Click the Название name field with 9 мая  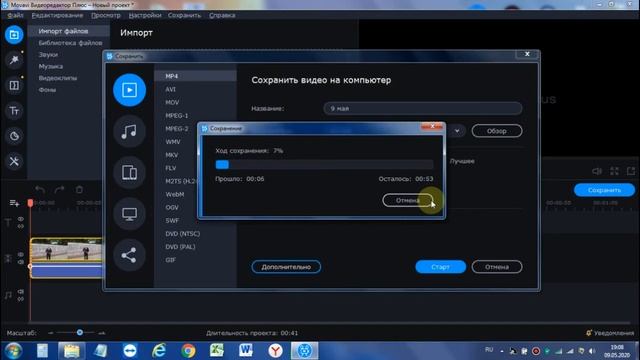click(x=422, y=109)
